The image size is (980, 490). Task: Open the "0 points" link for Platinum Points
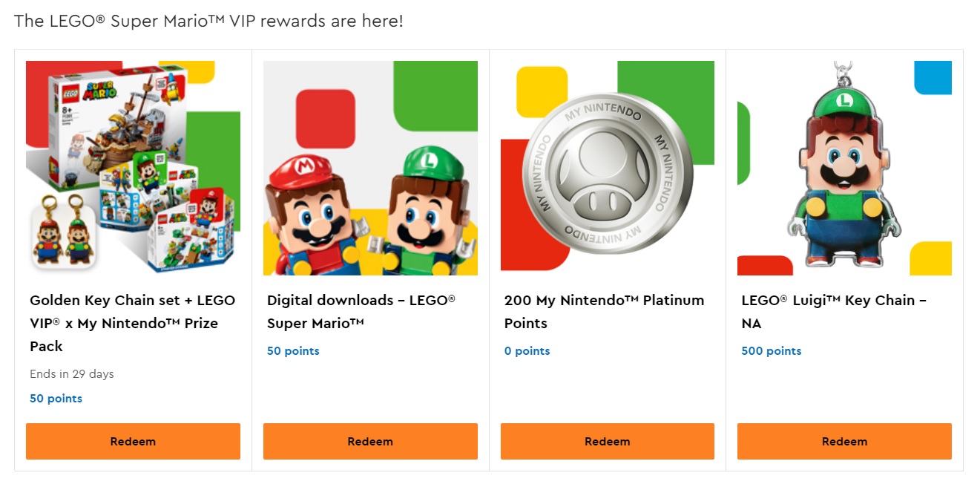click(527, 350)
